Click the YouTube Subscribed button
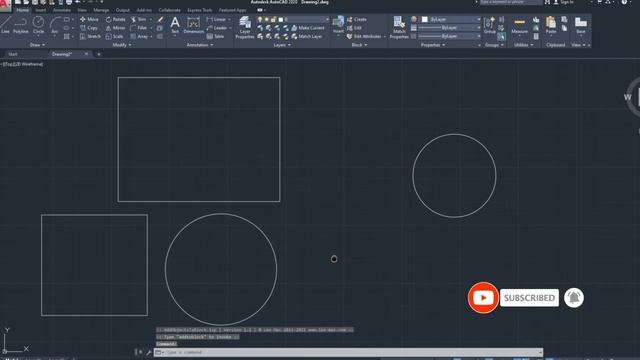 (x=529, y=298)
